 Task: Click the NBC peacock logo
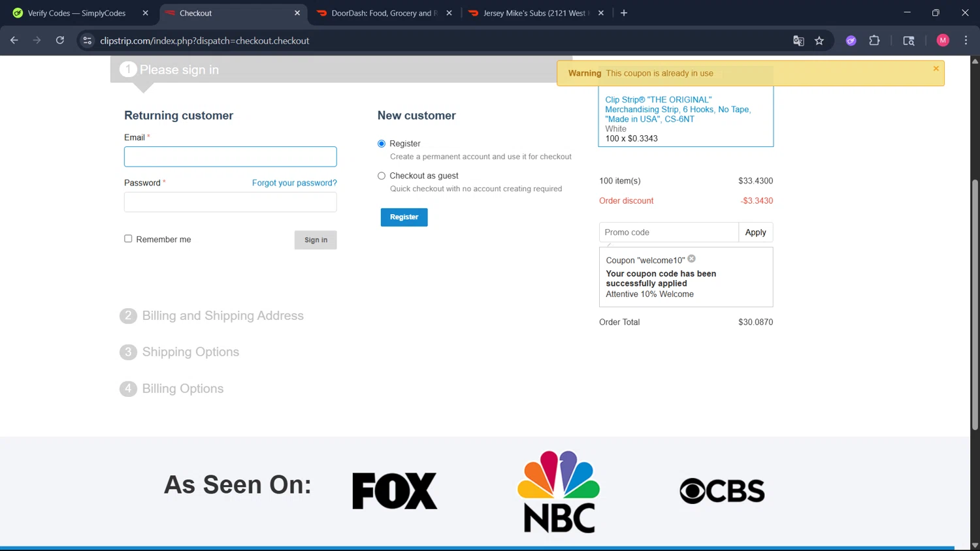click(x=559, y=491)
